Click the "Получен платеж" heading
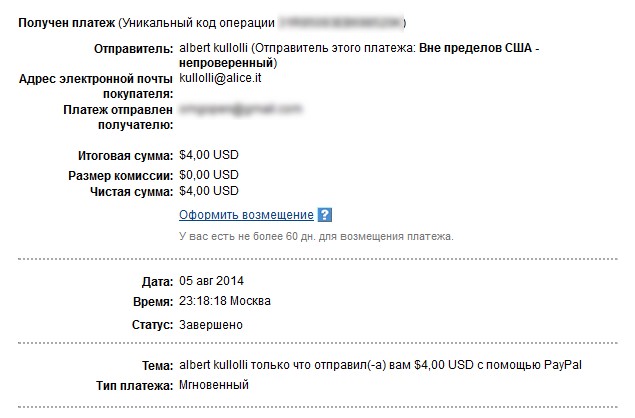Screen dimensions: 635x418 pos(65,21)
